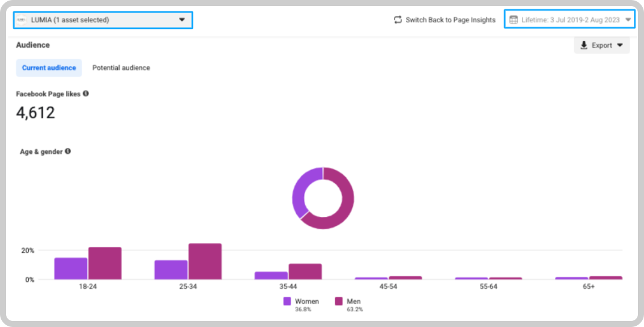
Task: Open the Lifetime date range dropdown arrow
Action: (x=628, y=20)
